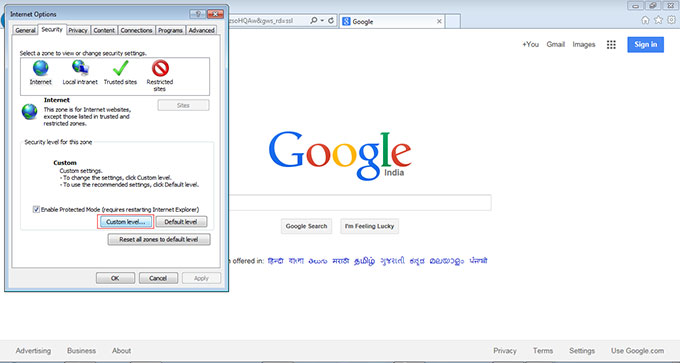Image resolution: width=680 pixels, height=363 pixels.
Task: Close the Internet Options dialog
Action: pyautogui.click(x=216, y=14)
